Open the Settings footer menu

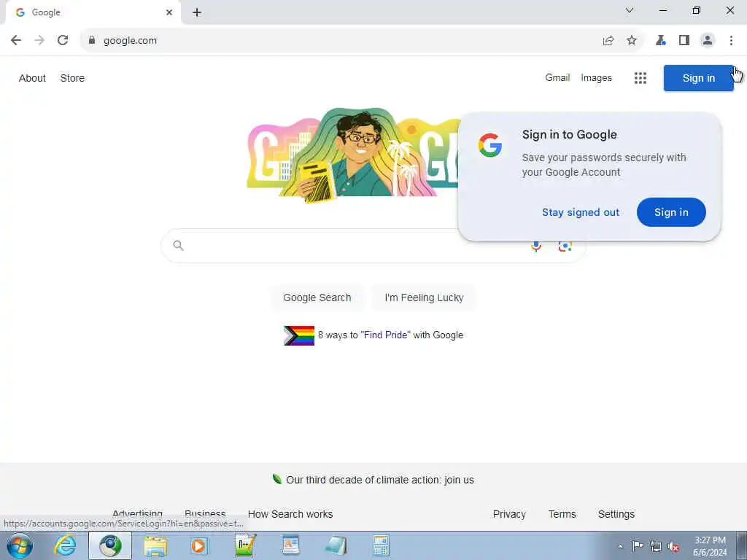616,514
